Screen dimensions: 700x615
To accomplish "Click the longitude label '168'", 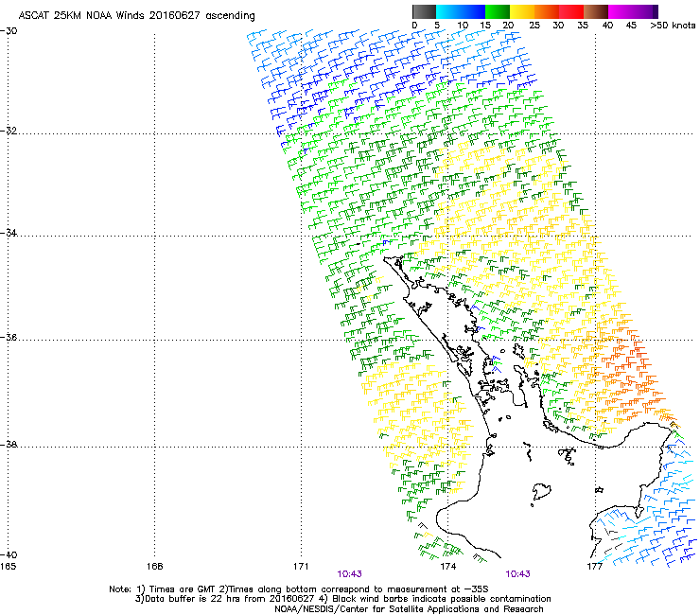I will [x=154, y=567].
